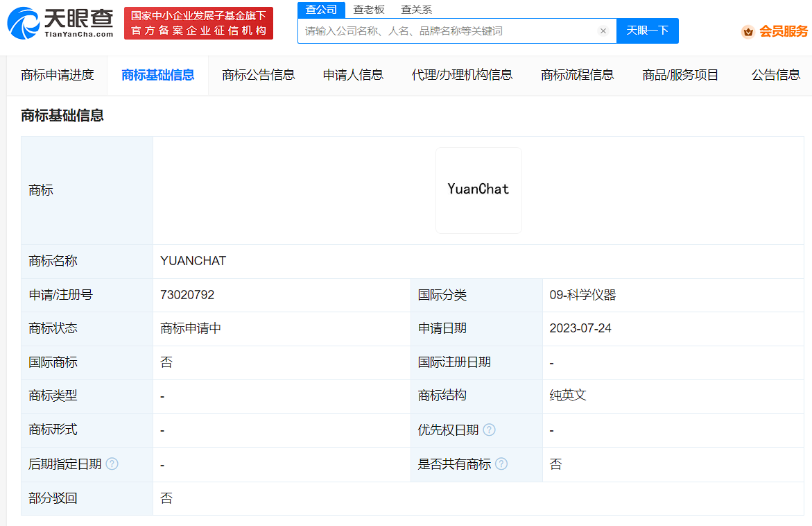Go to the 申请人信息 tab
The image size is (812, 526).
pyautogui.click(x=353, y=75)
